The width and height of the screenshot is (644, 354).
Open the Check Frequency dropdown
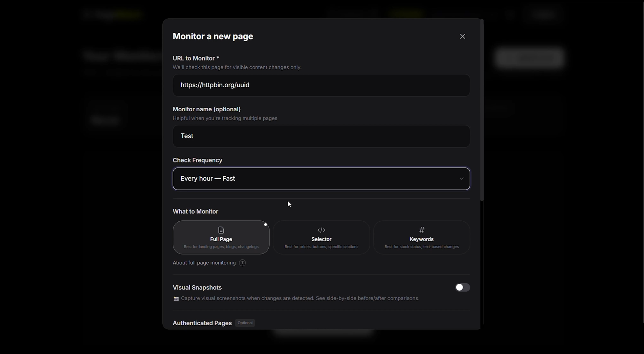(321, 179)
